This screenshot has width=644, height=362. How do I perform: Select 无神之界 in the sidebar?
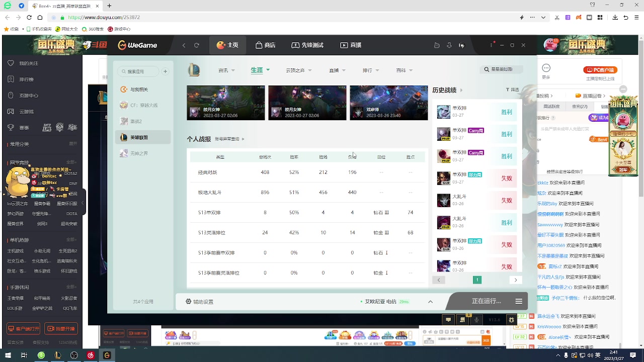(143, 153)
